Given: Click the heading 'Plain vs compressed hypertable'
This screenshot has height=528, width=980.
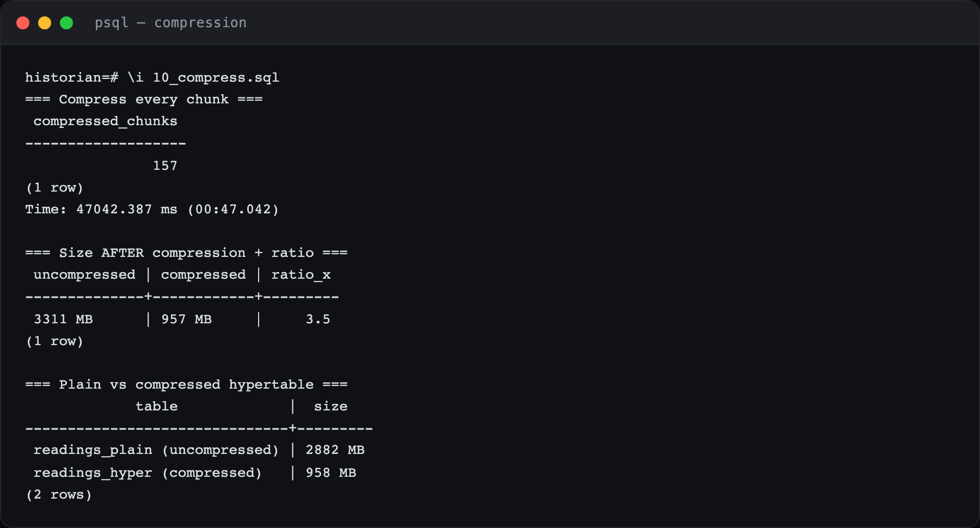Looking at the screenshot, I should tap(186, 384).
